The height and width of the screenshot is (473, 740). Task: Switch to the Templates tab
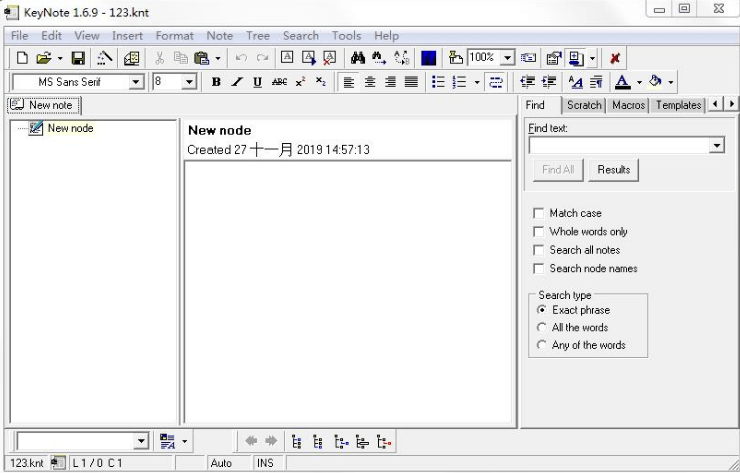coord(678,105)
